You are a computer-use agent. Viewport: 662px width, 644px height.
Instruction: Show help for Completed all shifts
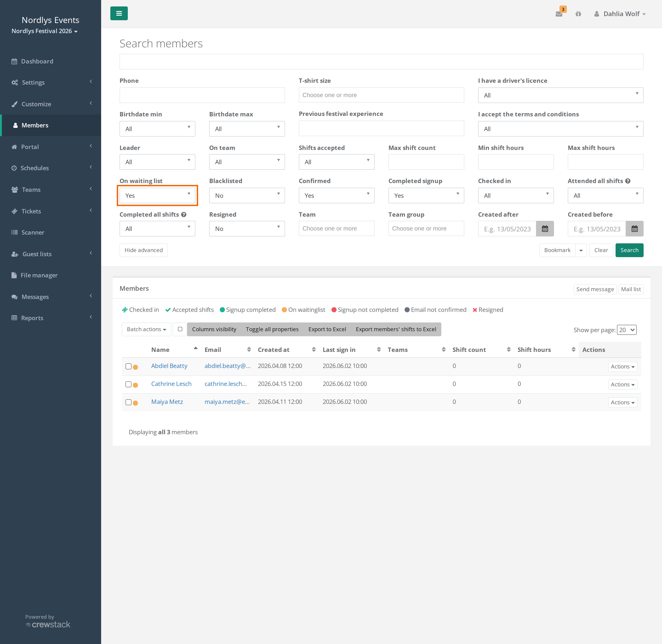coord(184,214)
